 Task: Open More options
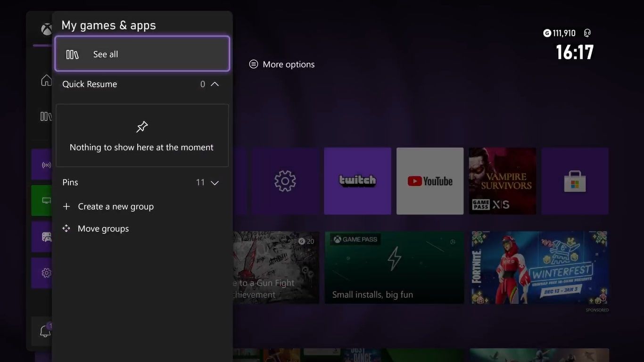pos(282,65)
